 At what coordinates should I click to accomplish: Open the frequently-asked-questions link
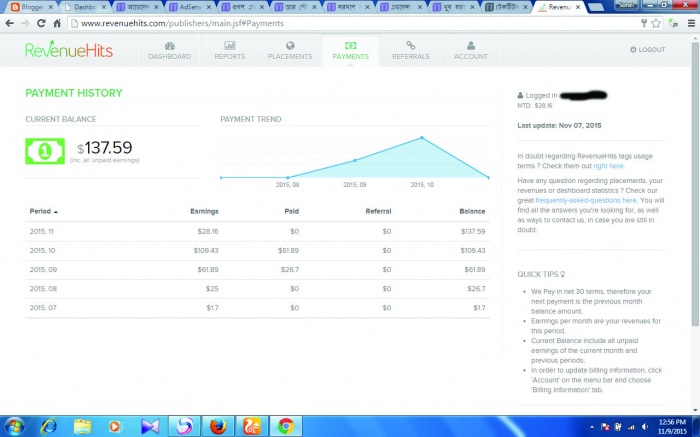point(586,200)
